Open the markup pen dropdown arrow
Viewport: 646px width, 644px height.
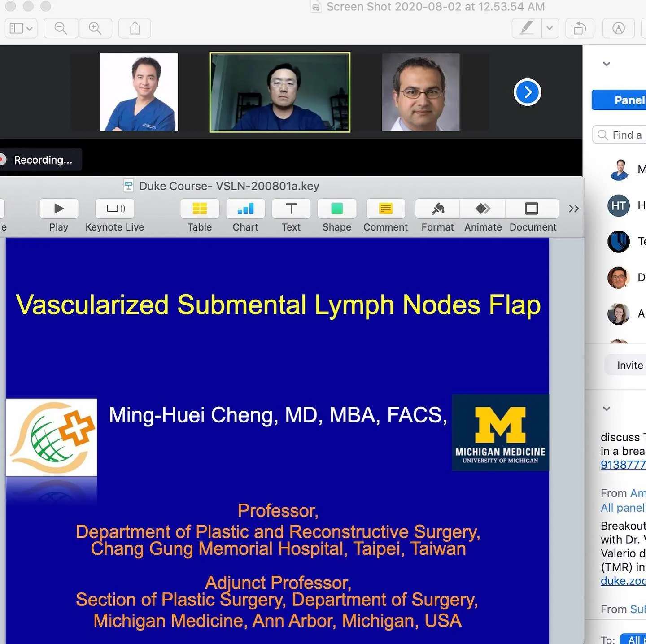(x=550, y=28)
